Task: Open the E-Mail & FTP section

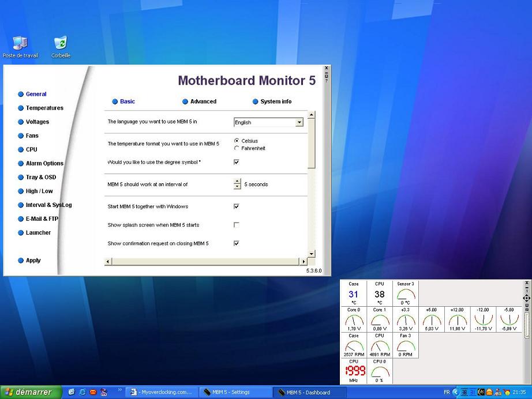Action: [38, 219]
